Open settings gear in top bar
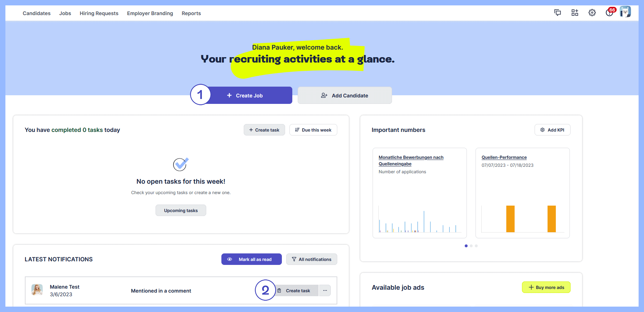644x312 pixels. [592, 13]
